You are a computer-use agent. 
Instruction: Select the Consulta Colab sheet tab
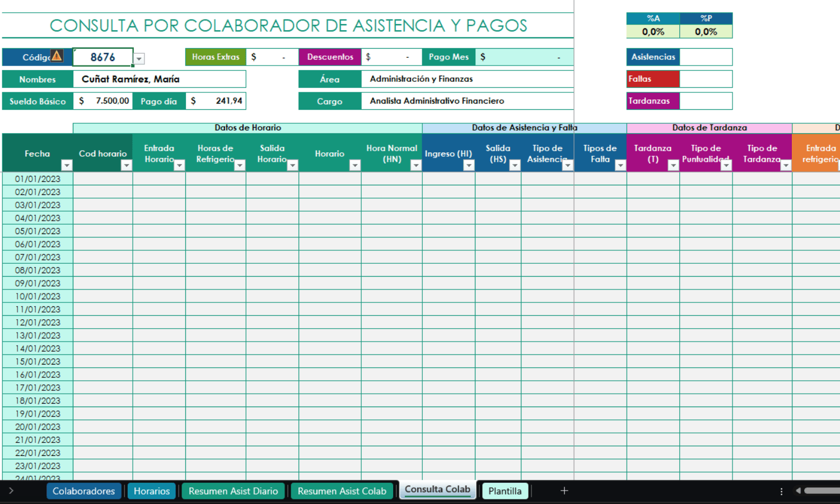pyautogui.click(x=437, y=489)
